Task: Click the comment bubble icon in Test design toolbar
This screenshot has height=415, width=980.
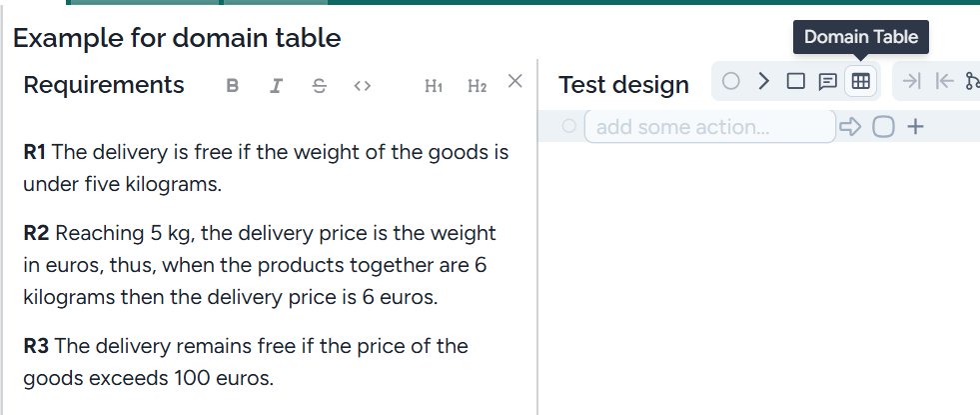Action: [828, 81]
